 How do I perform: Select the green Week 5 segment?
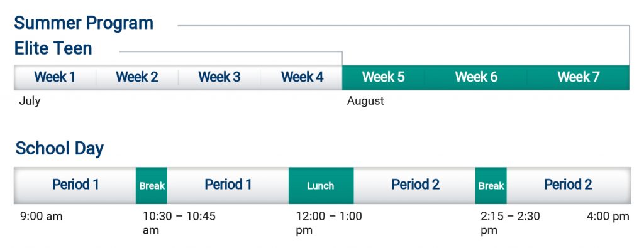[x=383, y=77]
